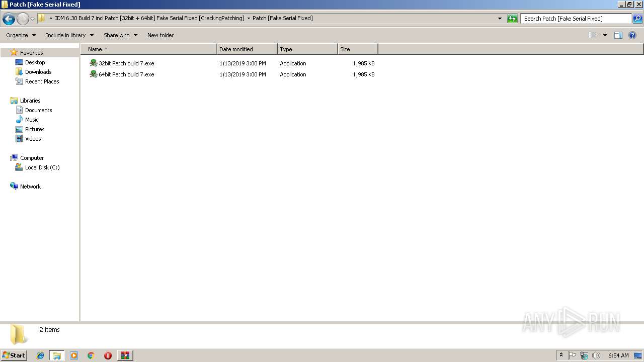Launch Windows Media Player from taskbar

pyautogui.click(x=74, y=355)
